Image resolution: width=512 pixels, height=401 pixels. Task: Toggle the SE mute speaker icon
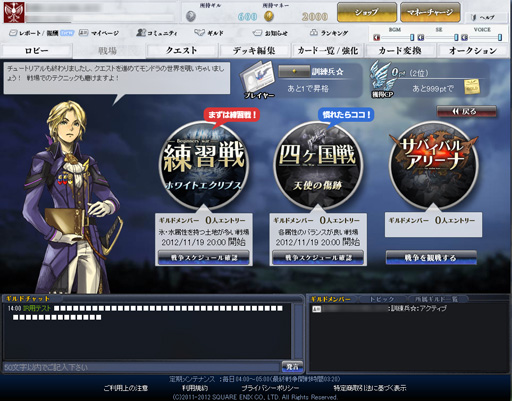pyautogui.click(x=421, y=38)
